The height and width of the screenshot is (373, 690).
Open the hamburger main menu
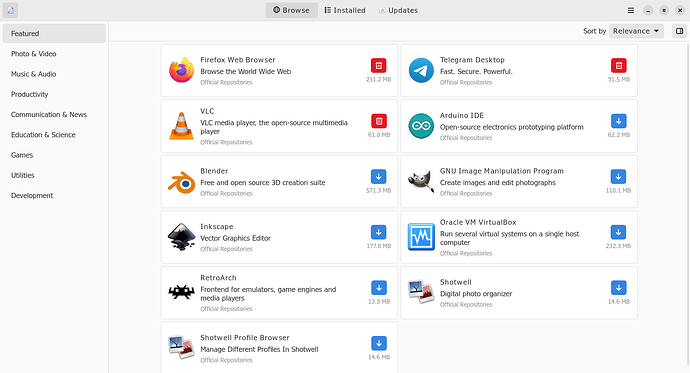click(631, 10)
